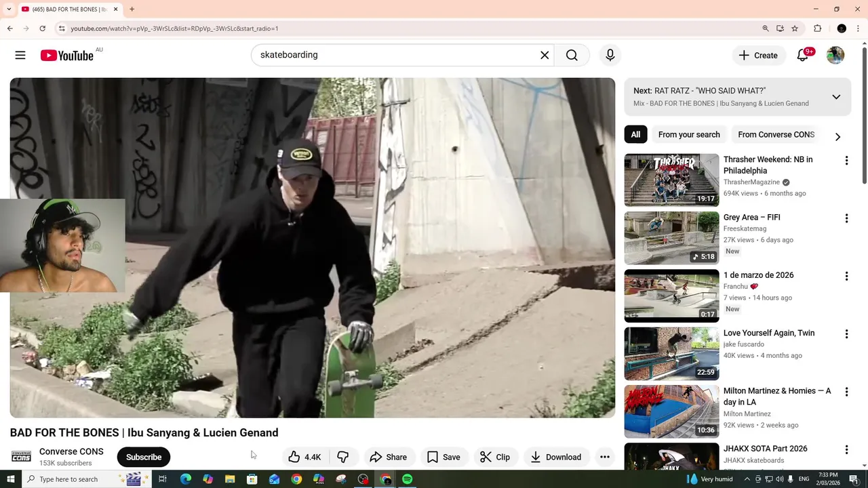The width and height of the screenshot is (868, 488).
Task: Click the jake fuscardo channel name
Action: [743, 344]
